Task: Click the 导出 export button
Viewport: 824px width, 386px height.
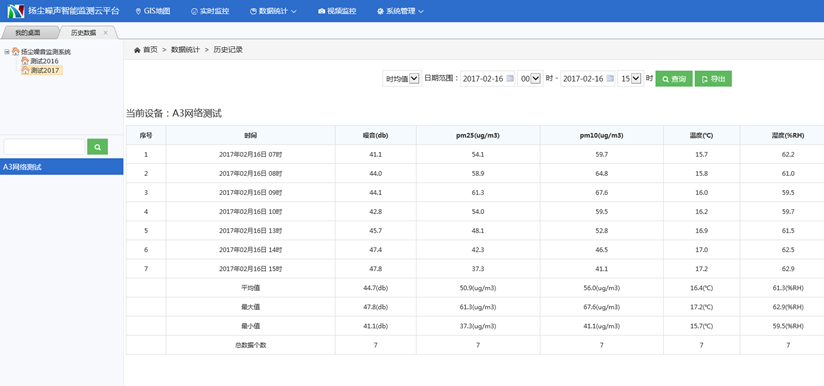Action: pyautogui.click(x=713, y=79)
